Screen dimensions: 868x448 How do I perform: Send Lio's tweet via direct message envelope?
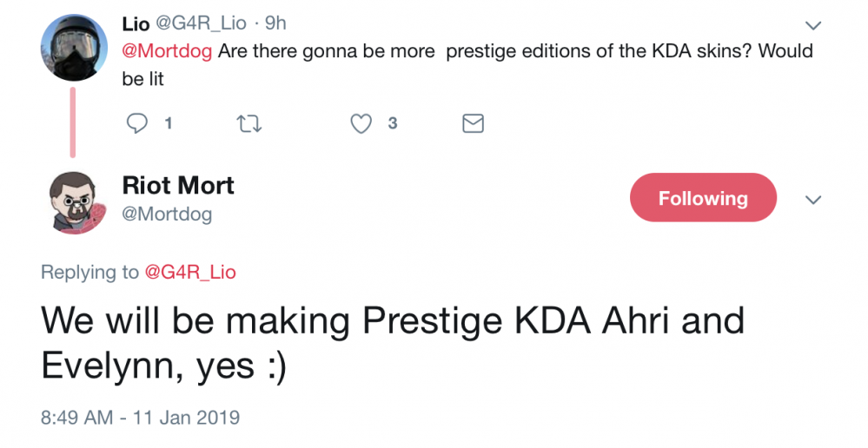tap(473, 123)
